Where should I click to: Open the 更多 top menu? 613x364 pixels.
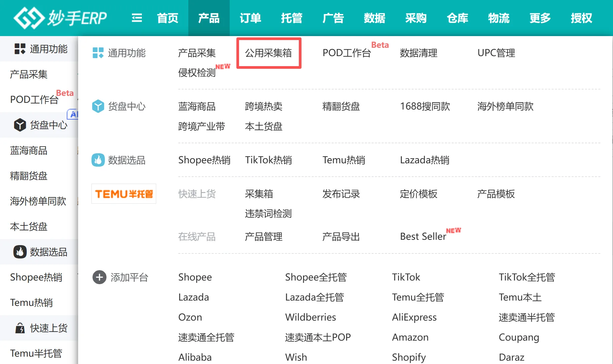pos(540,18)
